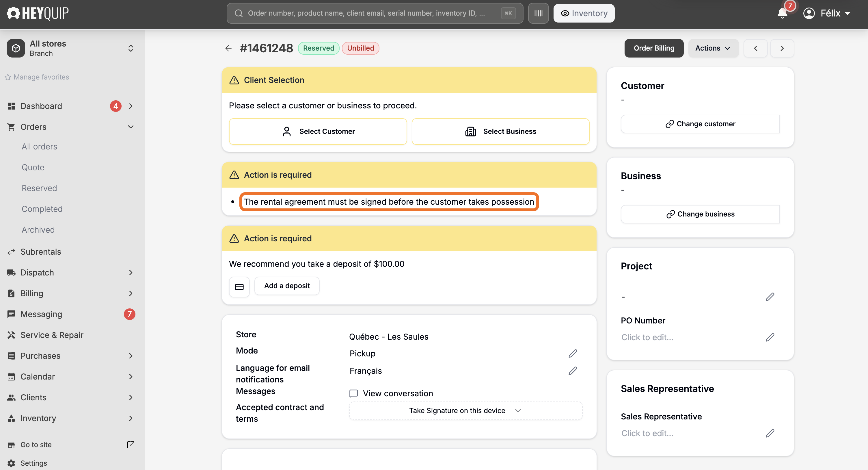Go back using the left arrow beside #1461248

pyautogui.click(x=228, y=48)
